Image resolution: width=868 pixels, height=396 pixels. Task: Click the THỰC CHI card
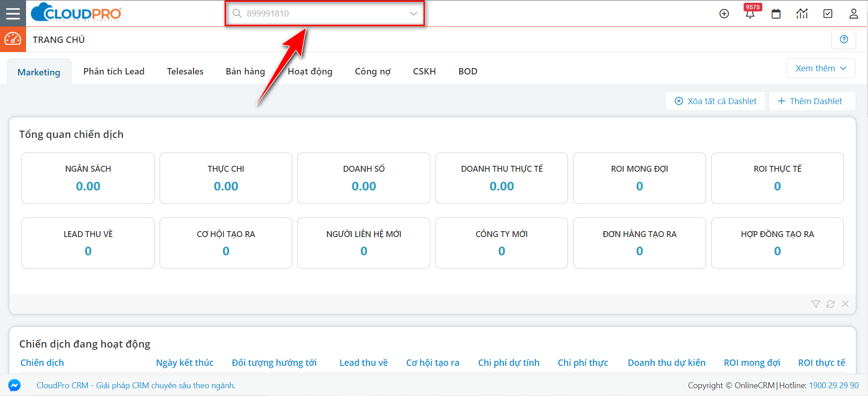(x=226, y=178)
